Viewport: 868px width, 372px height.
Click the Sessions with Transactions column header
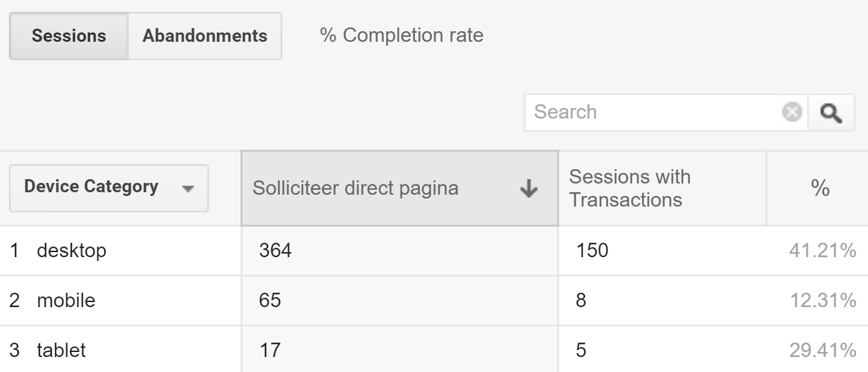pos(629,188)
